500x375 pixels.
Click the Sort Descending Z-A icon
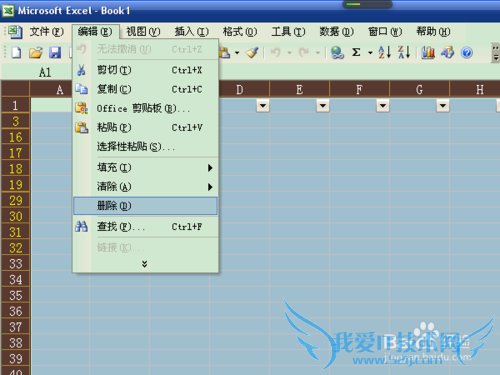(x=404, y=52)
